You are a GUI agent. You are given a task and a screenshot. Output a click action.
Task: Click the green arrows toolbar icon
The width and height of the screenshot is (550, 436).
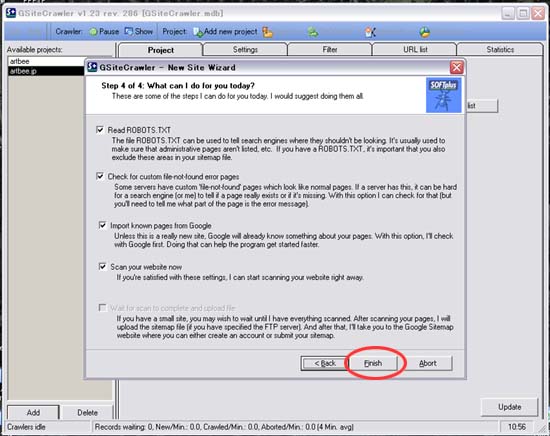313,32
